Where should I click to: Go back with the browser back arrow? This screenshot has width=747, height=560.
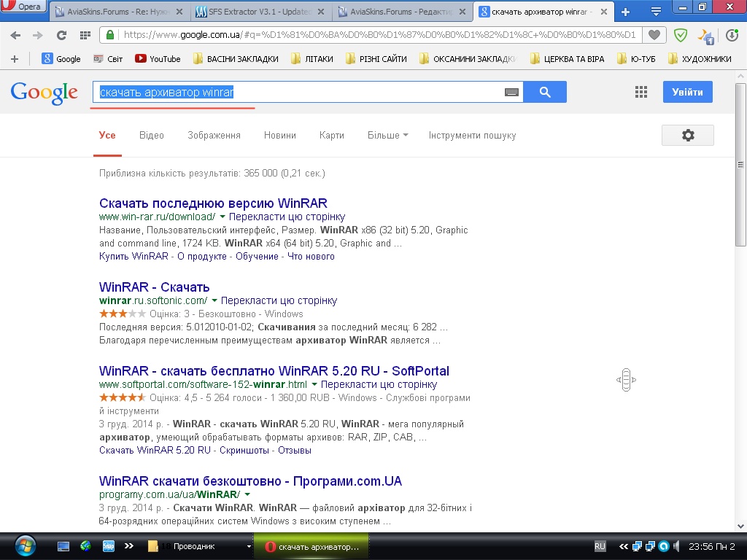tap(15, 35)
